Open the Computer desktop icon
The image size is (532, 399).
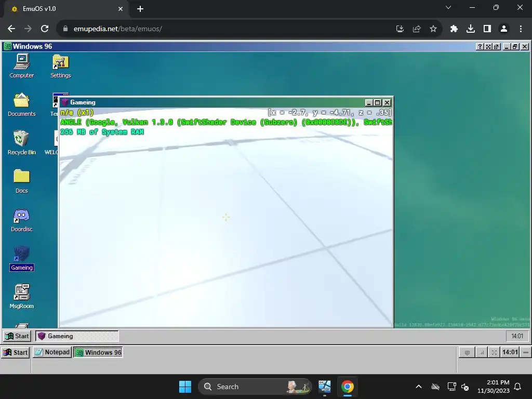coord(22,66)
